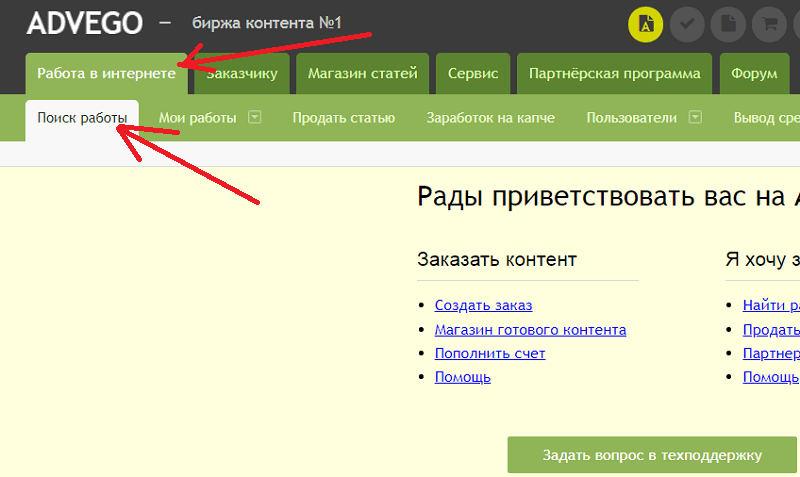Expand the Пользователи dropdown arrow
This screenshot has width=800, height=477.
[x=695, y=117]
